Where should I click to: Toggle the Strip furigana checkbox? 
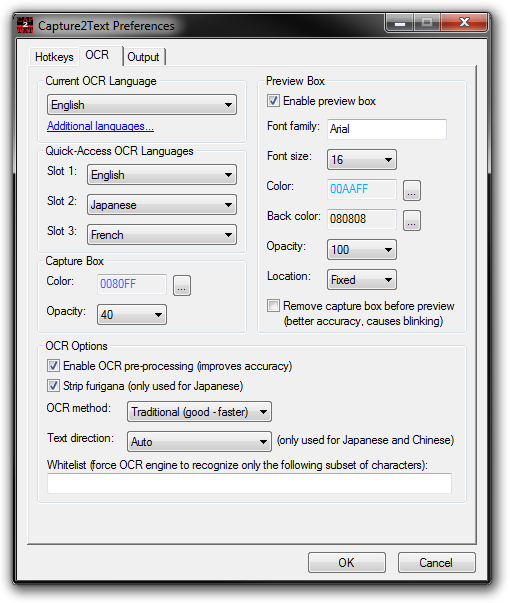point(53,386)
